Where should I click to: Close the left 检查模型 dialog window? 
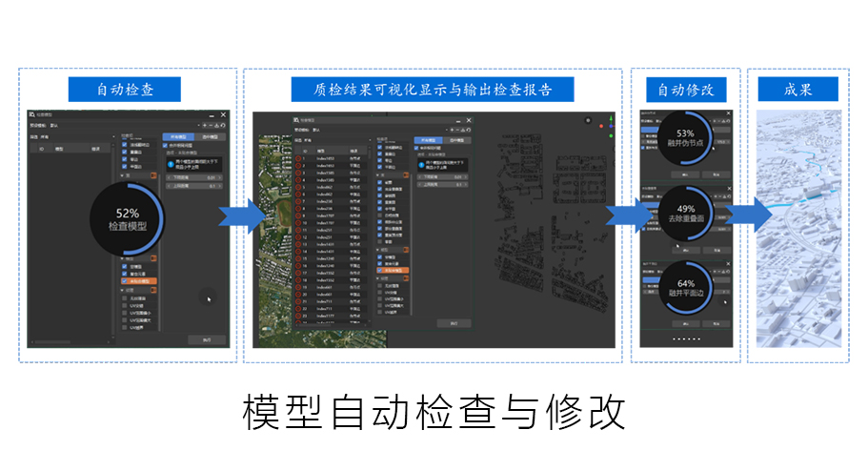224,114
